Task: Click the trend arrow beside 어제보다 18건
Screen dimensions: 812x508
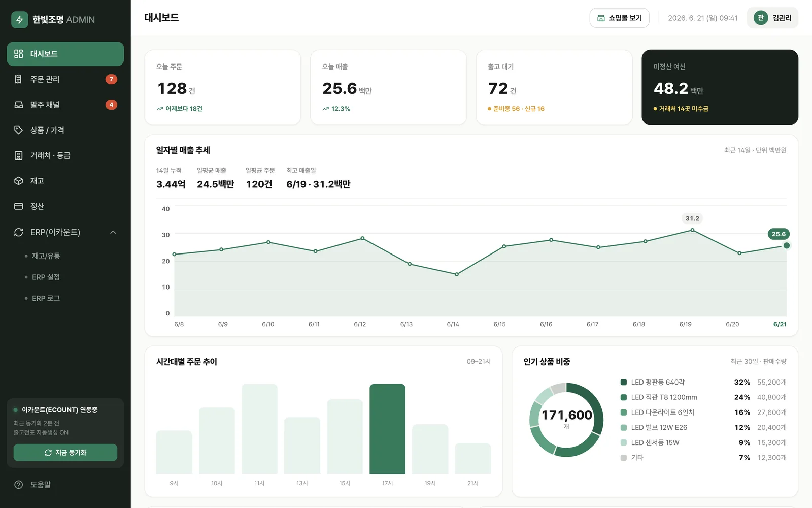Action: coord(160,109)
